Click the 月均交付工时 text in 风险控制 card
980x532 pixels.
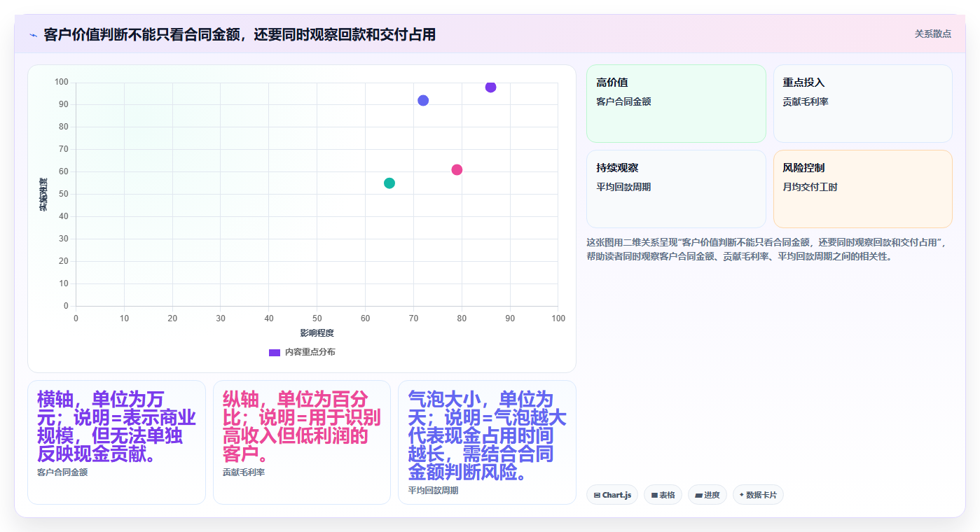[x=810, y=187]
